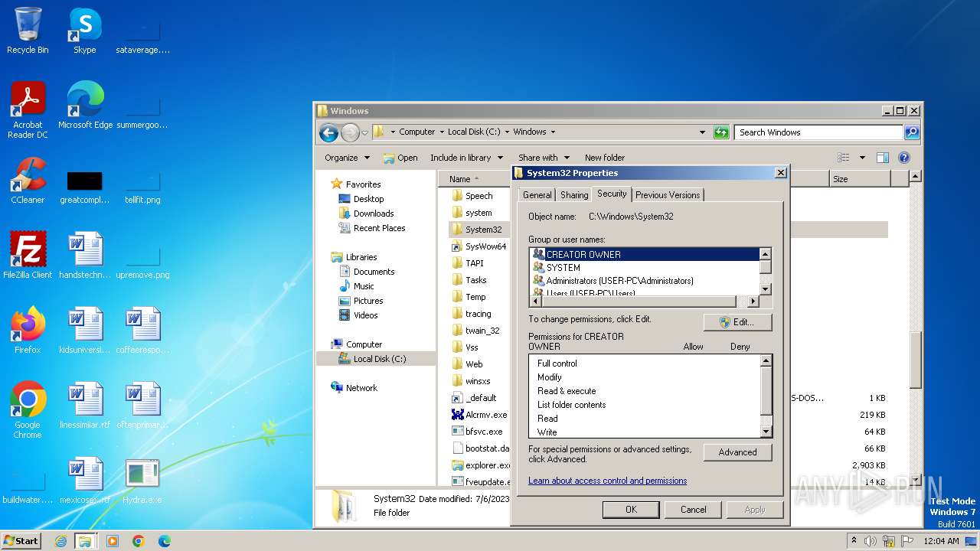Select Local Disk (C:) in the navigation pane
This screenshot has height=551, width=980.
coord(379,359)
